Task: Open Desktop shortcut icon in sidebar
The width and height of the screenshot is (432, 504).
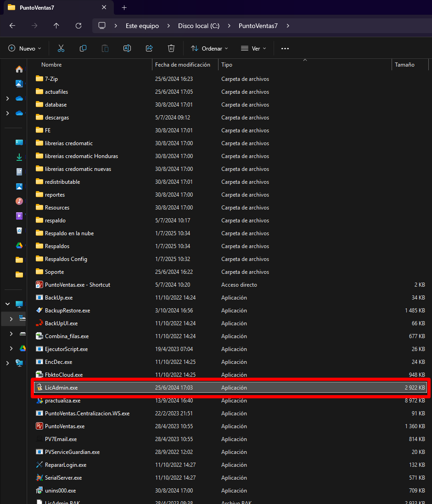Action: [19, 142]
